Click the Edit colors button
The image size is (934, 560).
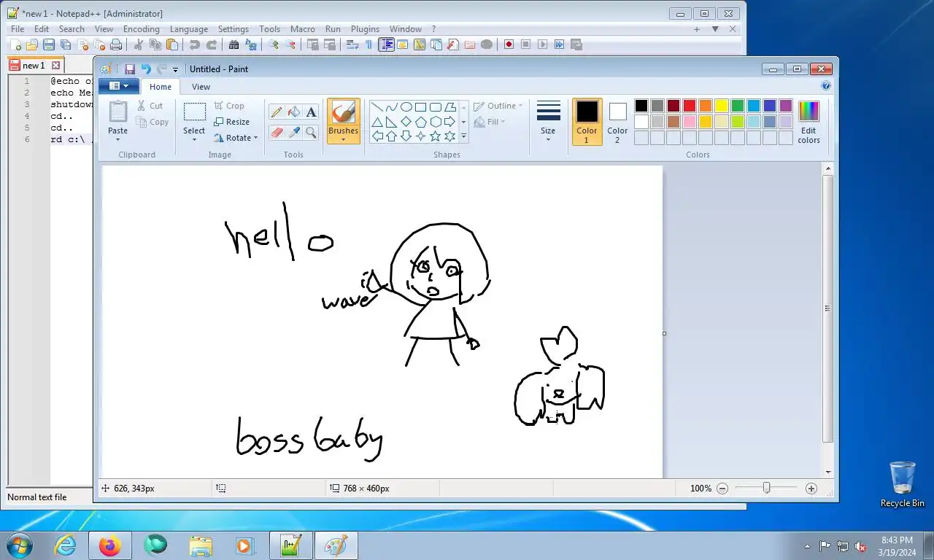(x=808, y=122)
